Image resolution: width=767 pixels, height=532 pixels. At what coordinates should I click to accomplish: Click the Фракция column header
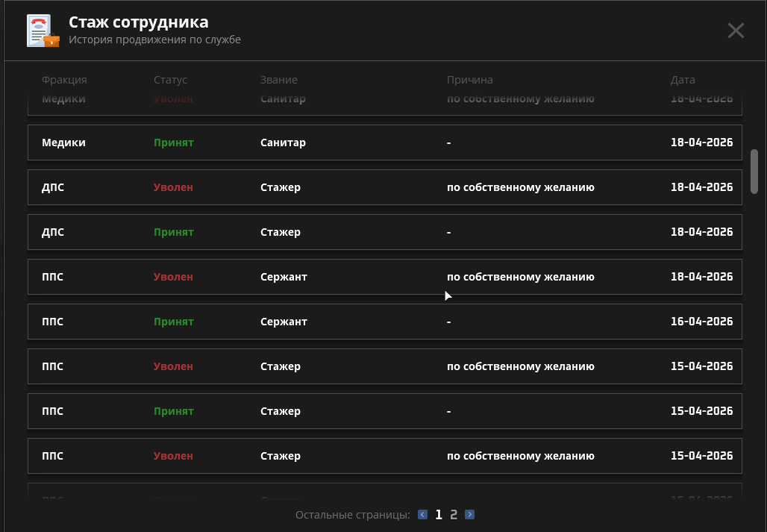click(x=64, y=80)
